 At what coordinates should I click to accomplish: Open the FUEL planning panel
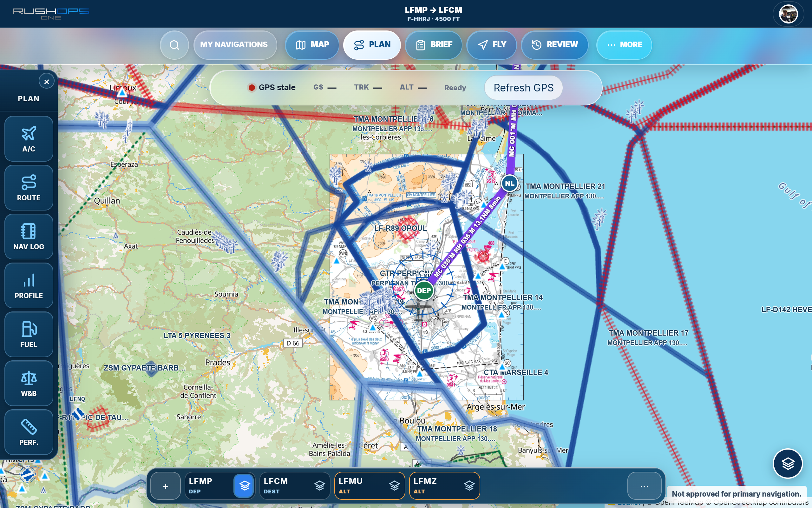click(29, 335)
